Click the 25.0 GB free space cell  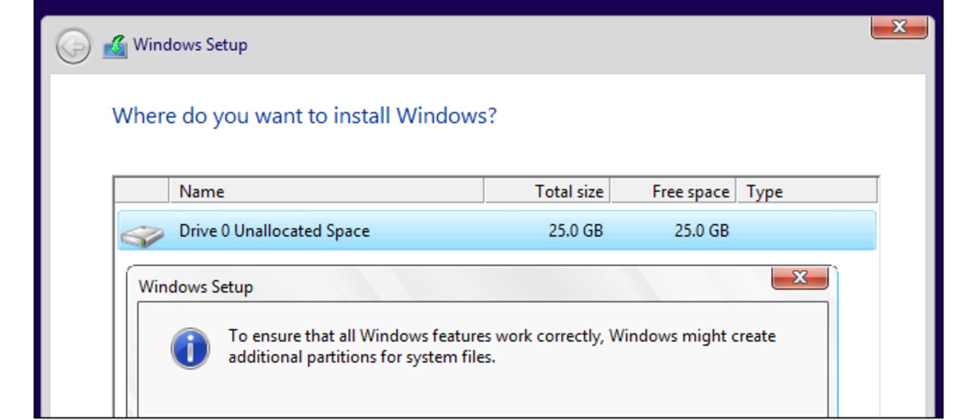pyautogui.click(x=701, y=231)
